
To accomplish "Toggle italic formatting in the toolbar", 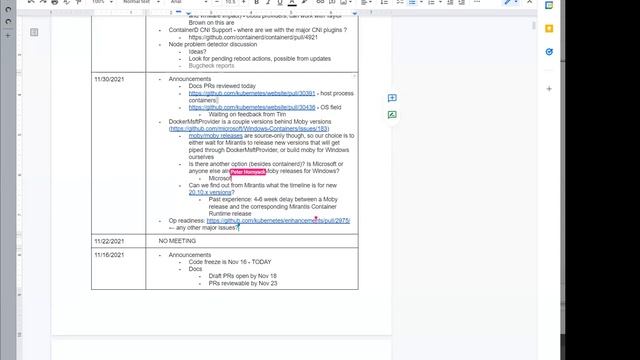I will 268,2.
